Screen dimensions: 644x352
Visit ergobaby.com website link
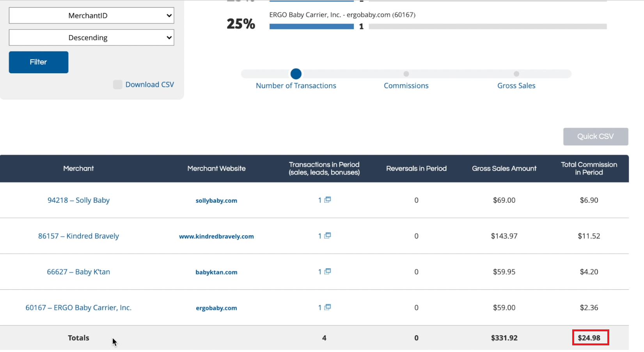pos(216,308)
